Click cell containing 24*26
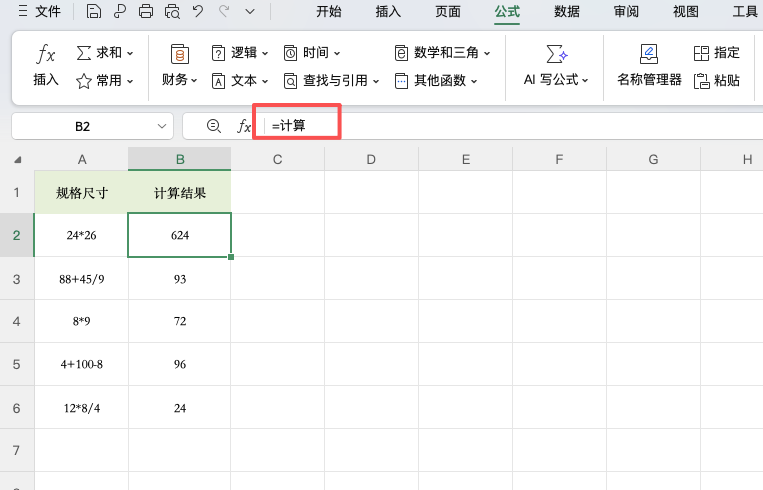The image size is (763, 490). click(x=82, y=235)
